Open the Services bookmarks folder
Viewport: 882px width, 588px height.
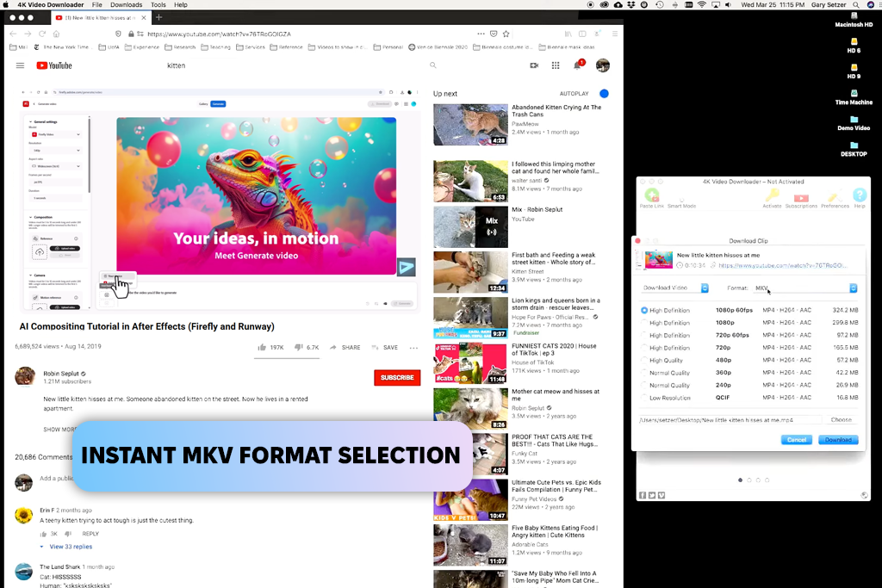click(251, 47)
